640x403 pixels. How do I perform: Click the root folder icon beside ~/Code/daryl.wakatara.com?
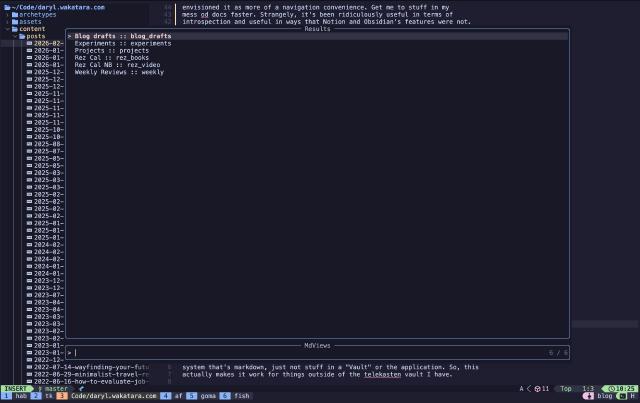tap(7, 7)
